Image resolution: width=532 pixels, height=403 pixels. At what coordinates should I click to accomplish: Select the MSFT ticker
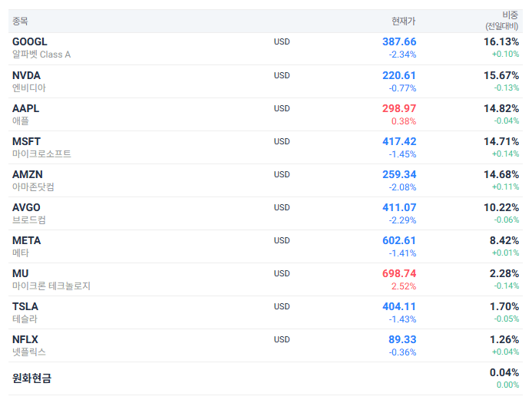(26, 141)
